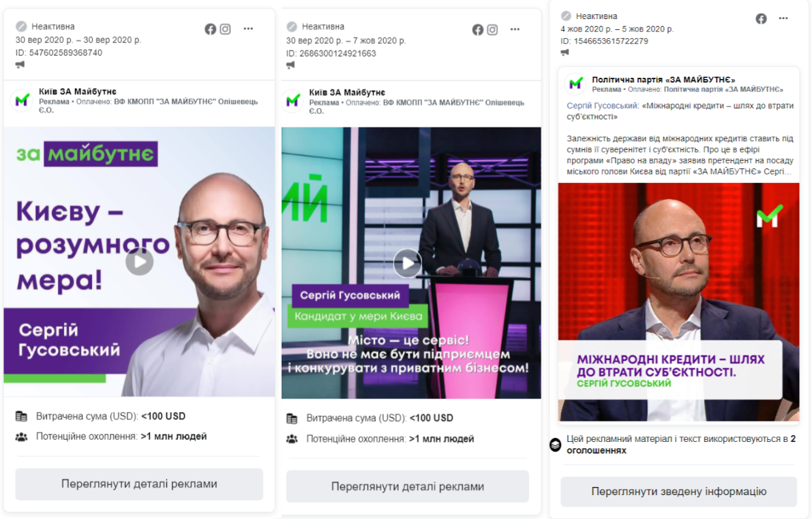The height and width of the screenshot is (519, 812).
Task: Play the Сергій Гусовський studio video
Action: 408,263
